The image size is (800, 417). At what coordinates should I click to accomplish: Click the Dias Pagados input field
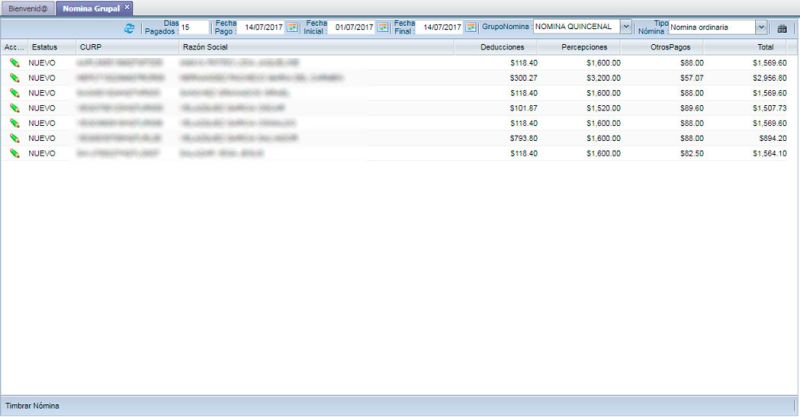pyautogui.click(x=193, y=28)
